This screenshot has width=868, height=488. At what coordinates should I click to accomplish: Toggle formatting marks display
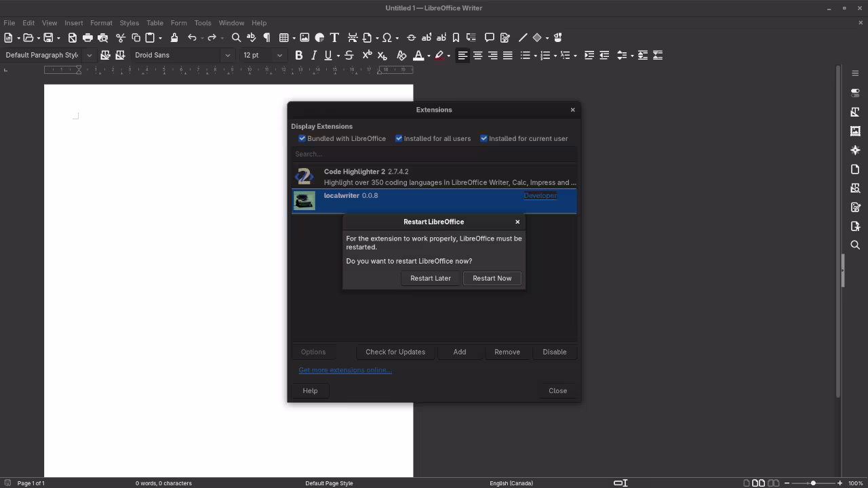(267, 37)
